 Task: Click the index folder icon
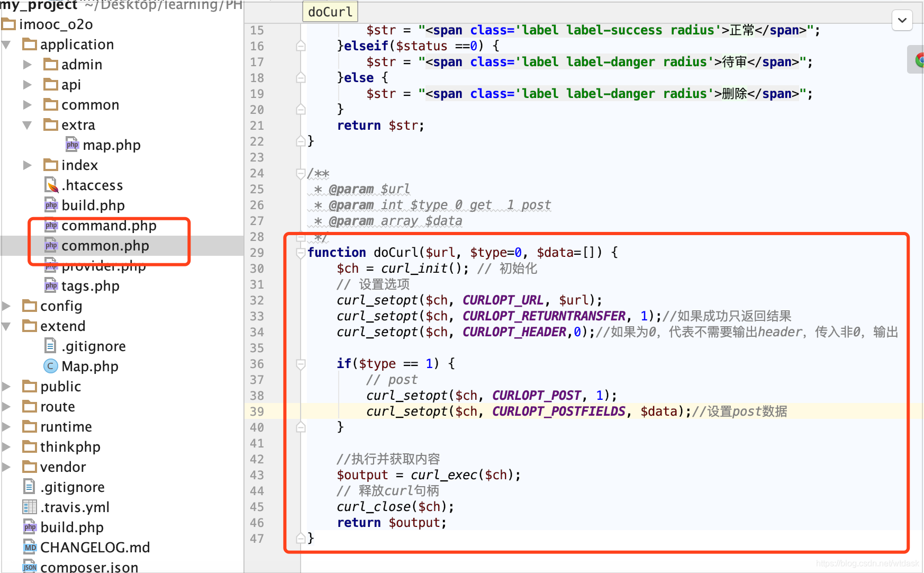coord(51,165)
